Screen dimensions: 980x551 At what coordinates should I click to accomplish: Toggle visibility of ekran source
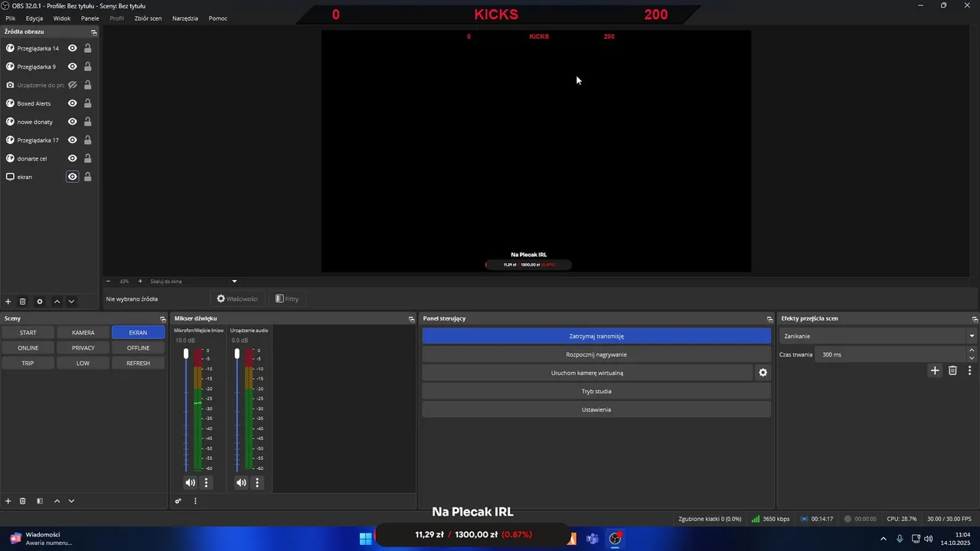(73, 177)
